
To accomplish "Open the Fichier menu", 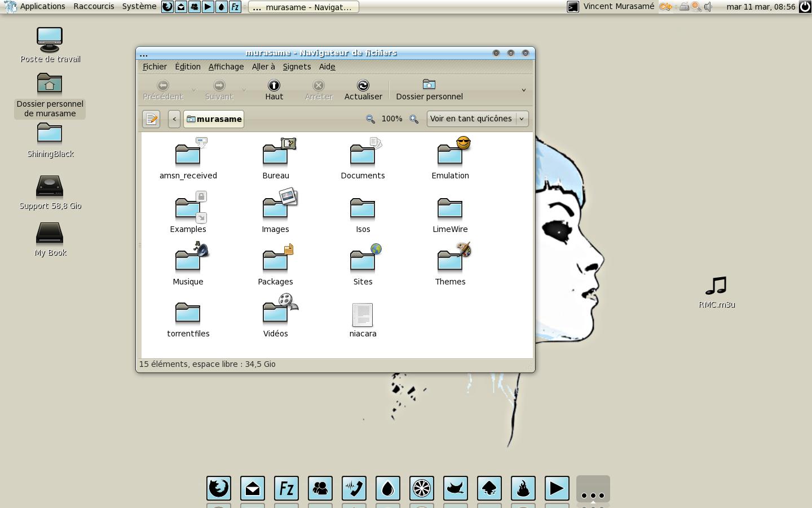I will (x=155, y=67).
